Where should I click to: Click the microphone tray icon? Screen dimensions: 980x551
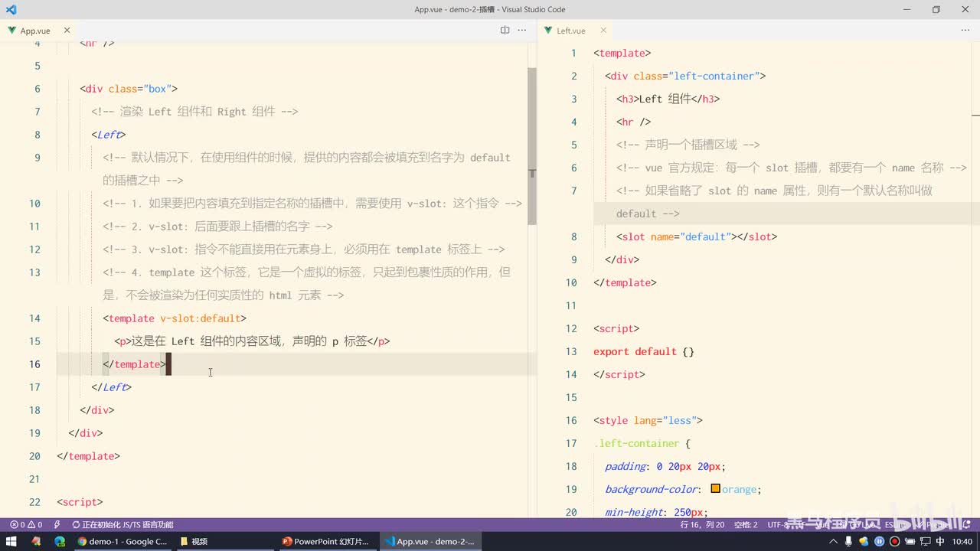click(850, 541)
